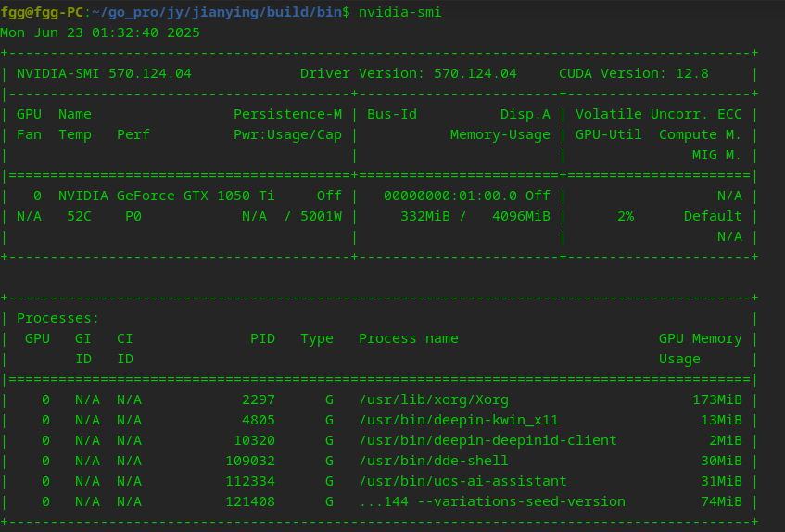Click the 2% GPU utilization value
The image size is (785, 532).
[x=626, y=216]
